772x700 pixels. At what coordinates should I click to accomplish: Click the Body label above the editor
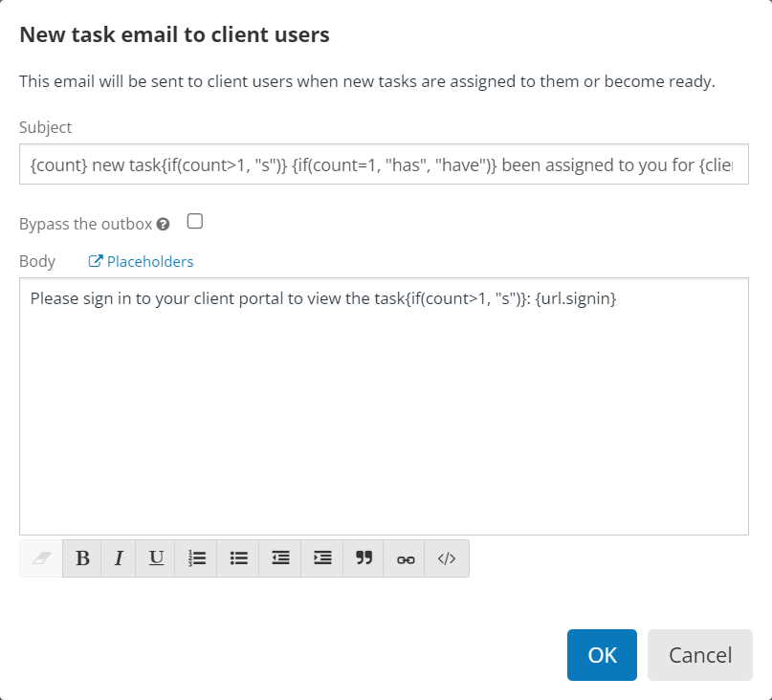point(37,261)
